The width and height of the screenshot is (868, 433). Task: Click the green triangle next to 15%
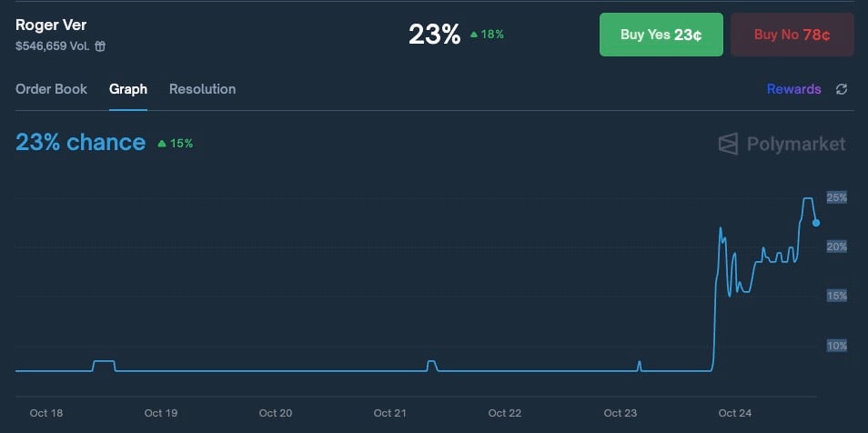pyautogui.click(x=162, y=144)
